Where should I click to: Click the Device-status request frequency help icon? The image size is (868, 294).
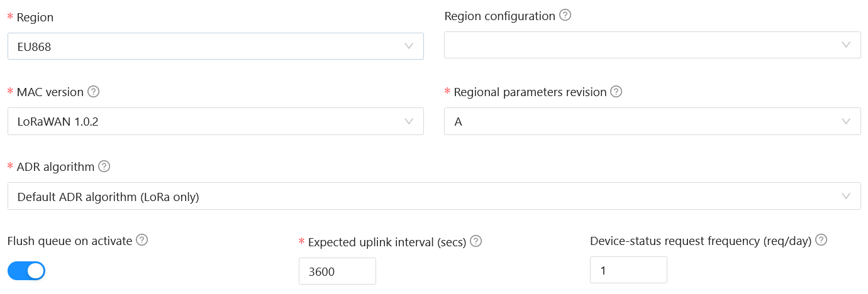821,240
